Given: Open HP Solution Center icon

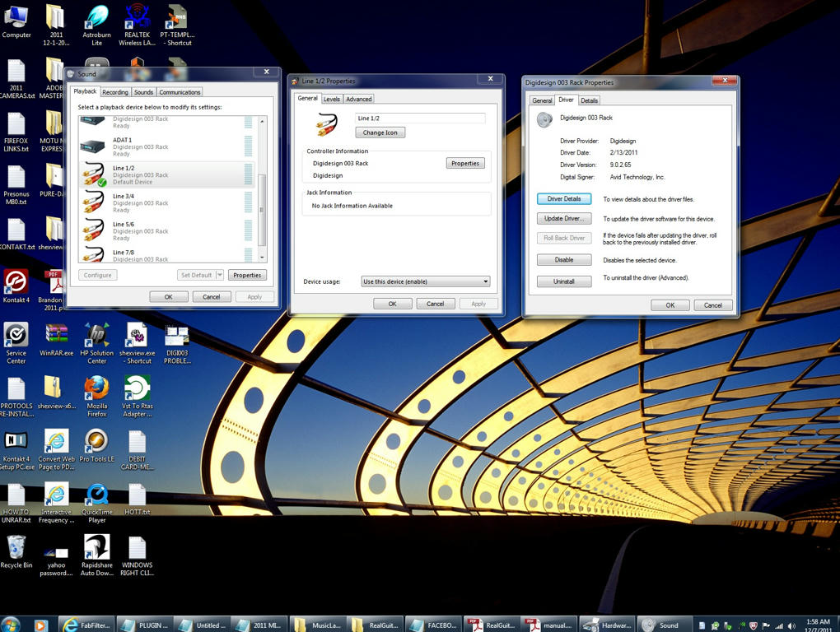Looking at the screenshot, I should (x=96, y=343).
